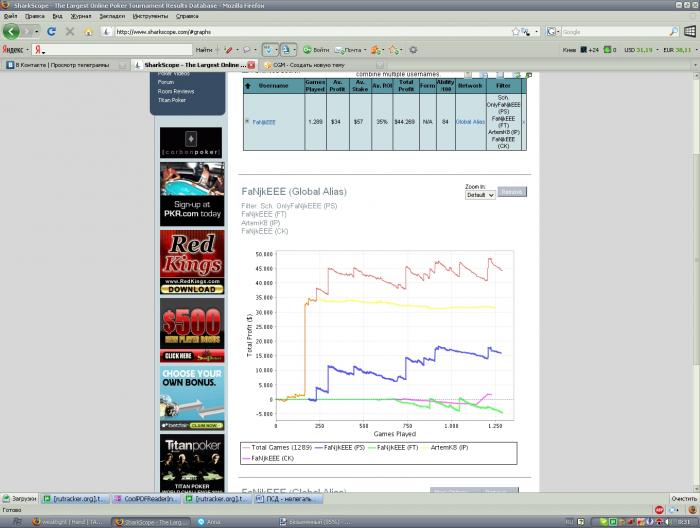Click the URL address bar field
Viewport: 700px width, 528px height.
click(x=308, y=32)
